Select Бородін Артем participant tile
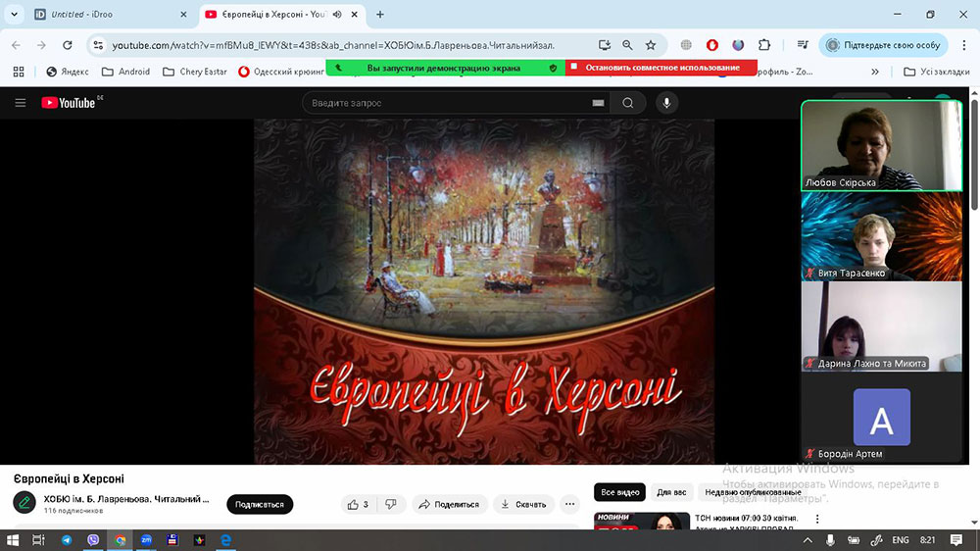 pyautogui.click(x=881, y=417)
